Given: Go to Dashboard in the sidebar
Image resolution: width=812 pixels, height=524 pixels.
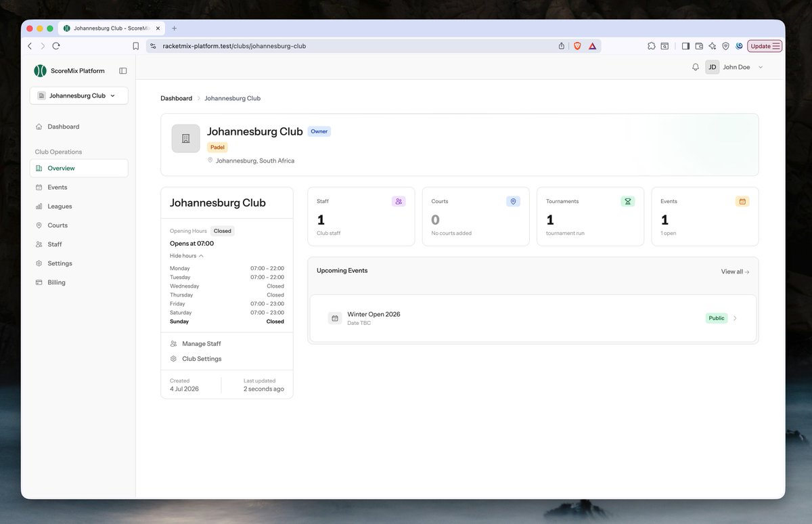Looking at the screenshot, I should (x=78, y=127).
